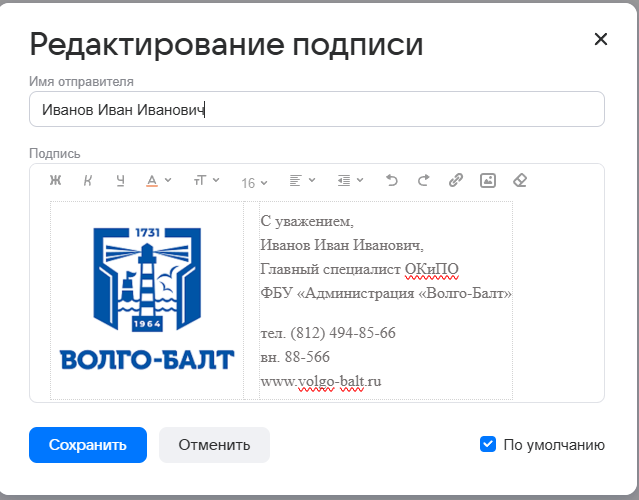Viewport: 639px width, 500px height.
Task: Undo the last signature edit
Action: [391, 181]
